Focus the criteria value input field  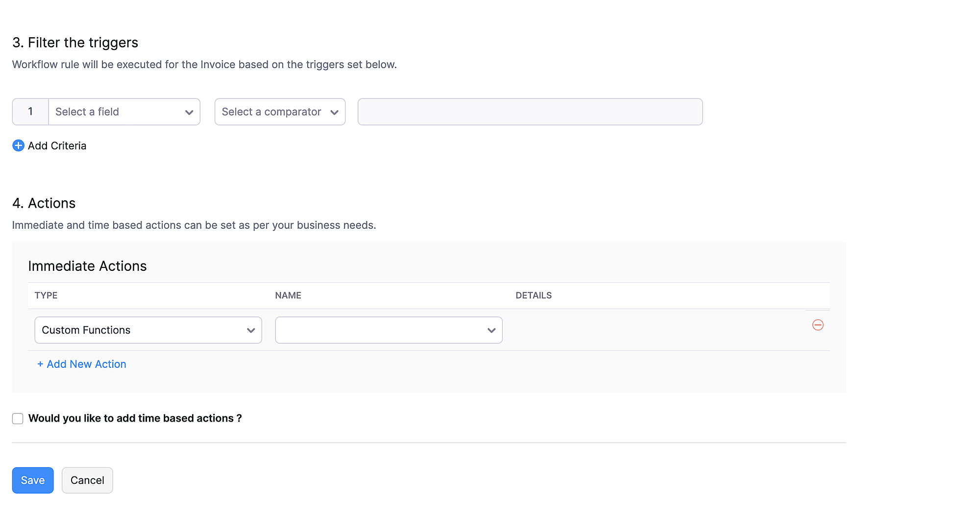coord(530,112)
